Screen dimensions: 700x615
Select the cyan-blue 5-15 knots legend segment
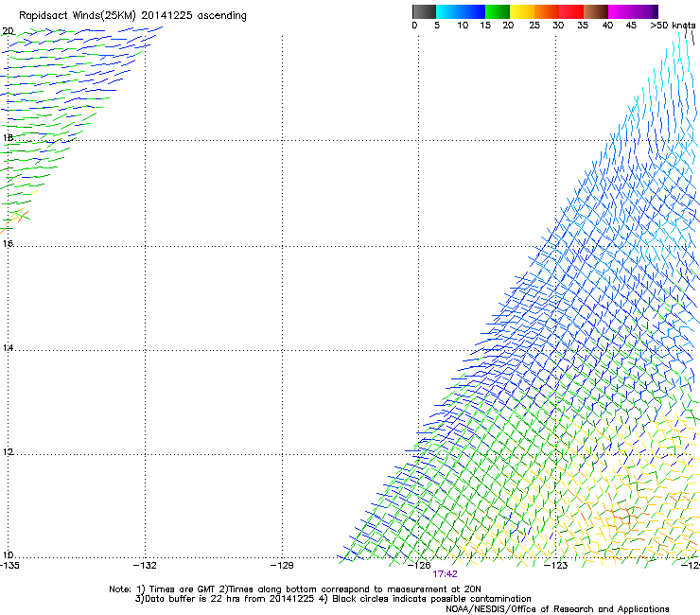point(461,11)
